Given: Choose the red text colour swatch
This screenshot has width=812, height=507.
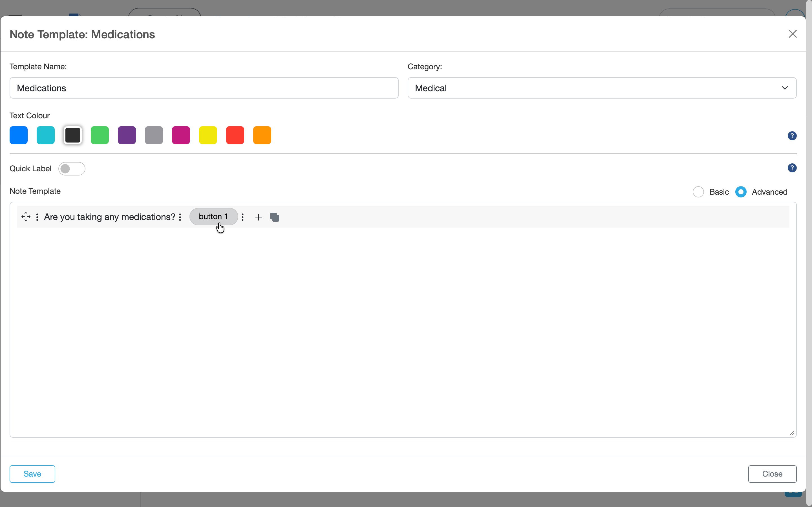Looking at the screenshot, I should point(235,135).
